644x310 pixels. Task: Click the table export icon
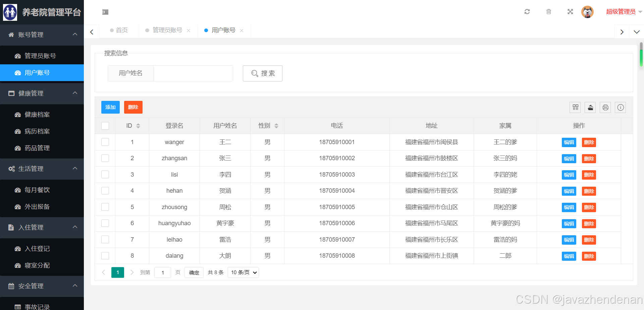590,108
